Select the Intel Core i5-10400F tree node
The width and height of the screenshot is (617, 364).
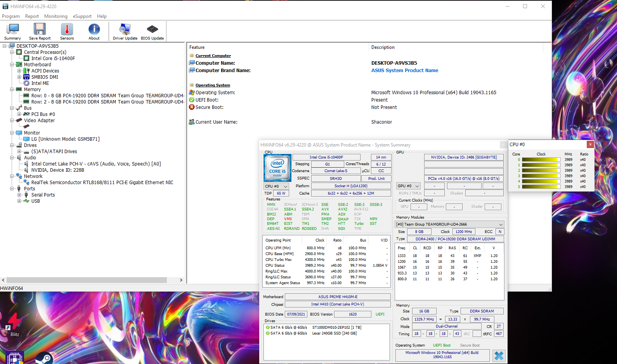tap(53, 59)
